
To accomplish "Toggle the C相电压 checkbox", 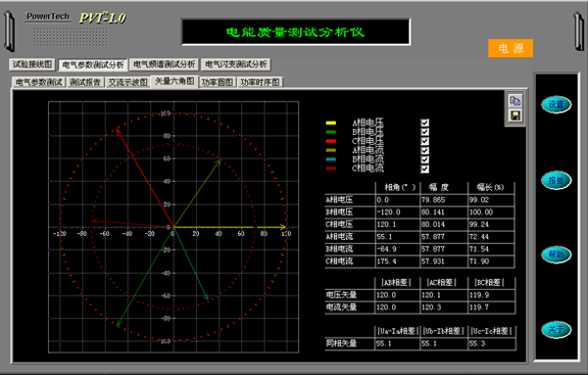I will coord(424,141).
